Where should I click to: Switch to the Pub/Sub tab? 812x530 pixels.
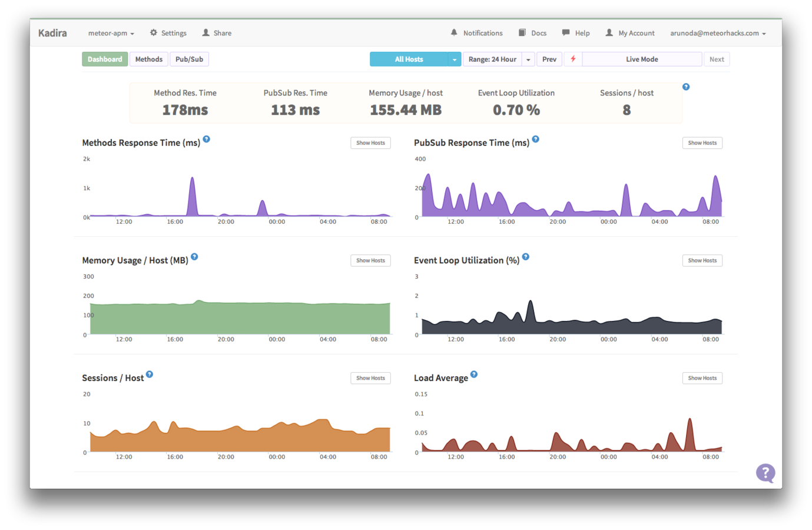click(189, 59)
